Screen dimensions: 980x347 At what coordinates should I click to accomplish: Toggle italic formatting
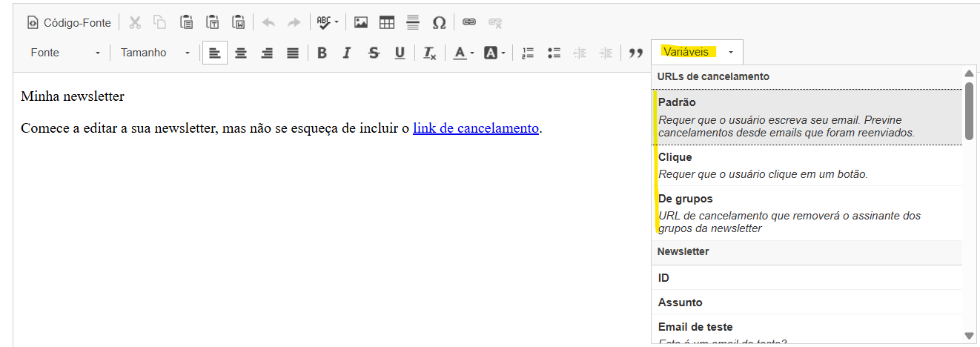tap(346, 53)
